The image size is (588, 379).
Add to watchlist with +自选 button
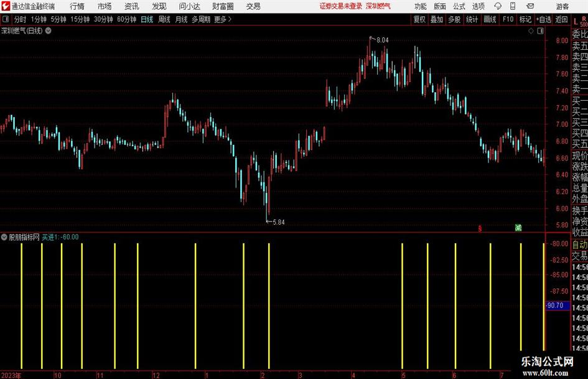tap(543, 19)
